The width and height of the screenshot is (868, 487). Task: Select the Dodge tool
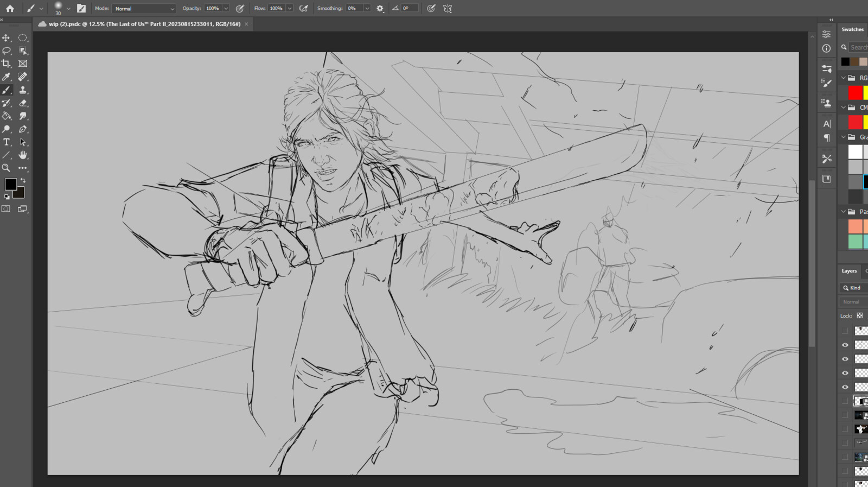pyautogui.click(x=7, y=129)
